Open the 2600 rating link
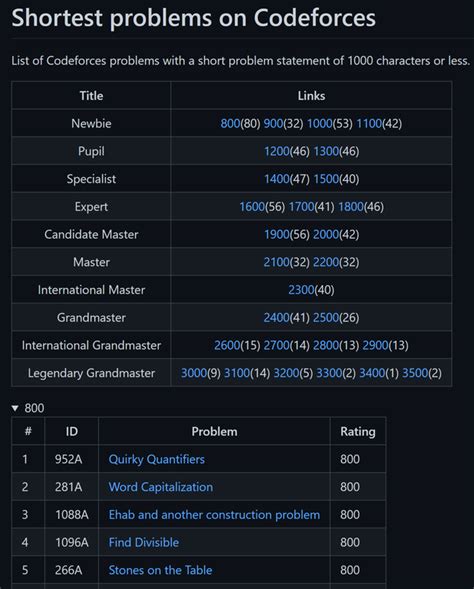 point(227,346)
